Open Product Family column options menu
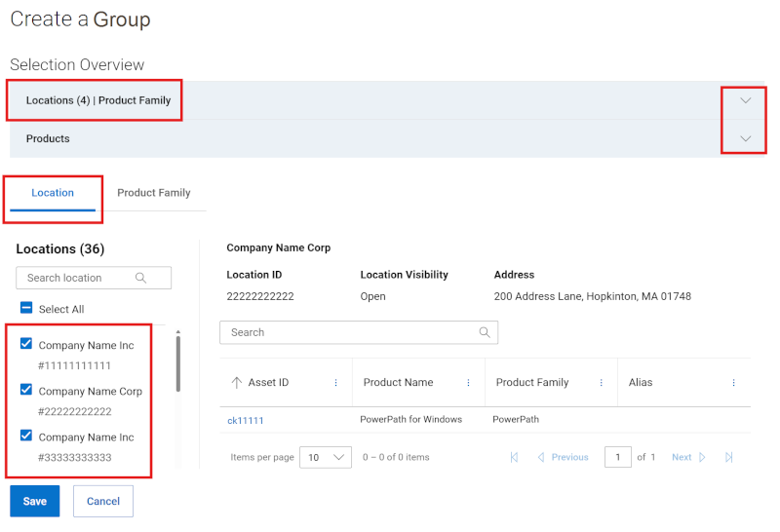Image resolution: width=780 pixels, height=532 pixels. [602, 383]
